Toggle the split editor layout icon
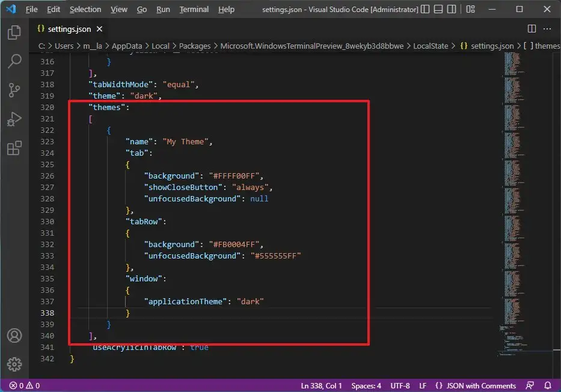 tap(532, 28)
